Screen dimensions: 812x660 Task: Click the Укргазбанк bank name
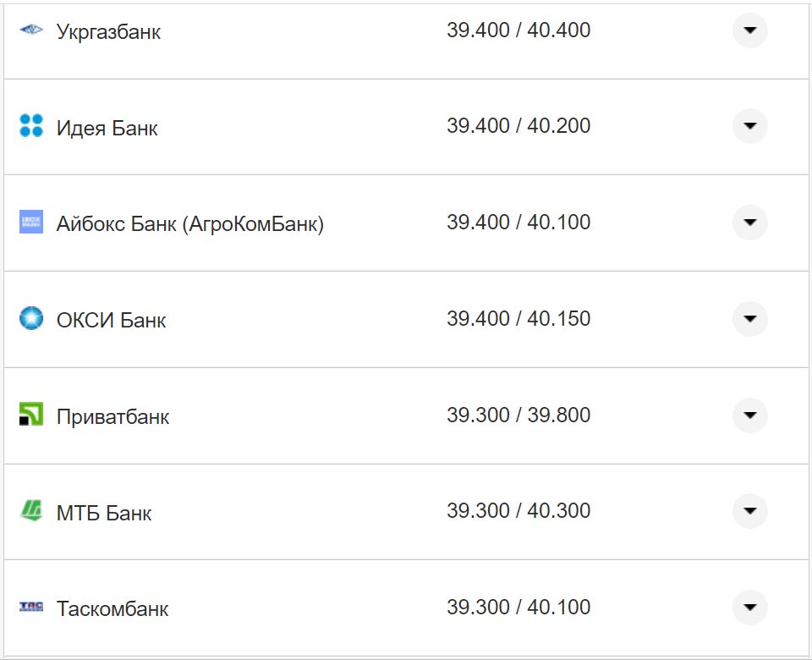click(x=108, y=32)
